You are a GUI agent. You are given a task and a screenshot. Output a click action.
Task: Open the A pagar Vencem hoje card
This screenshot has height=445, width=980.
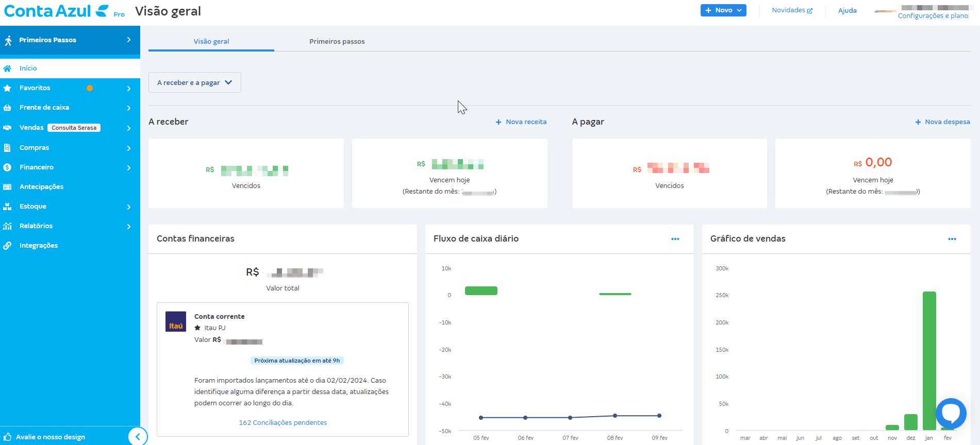point(873,174)
